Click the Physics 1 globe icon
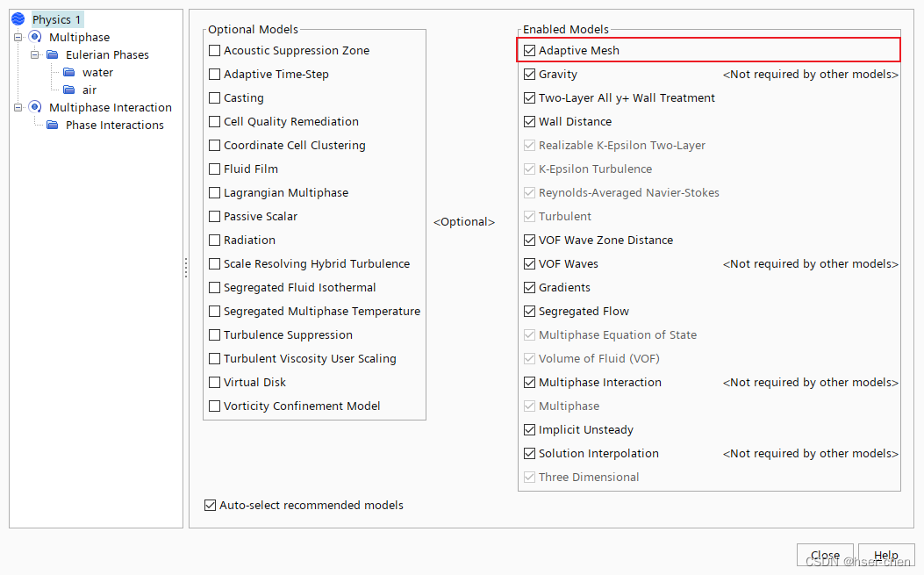Image resolution: width=924 pixels, height=575 pixels. pos(18,18)
